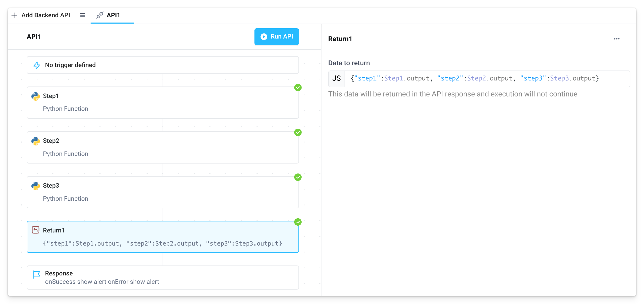
Task: Click the Response block showing onSuccess alert
Action: 163,277
